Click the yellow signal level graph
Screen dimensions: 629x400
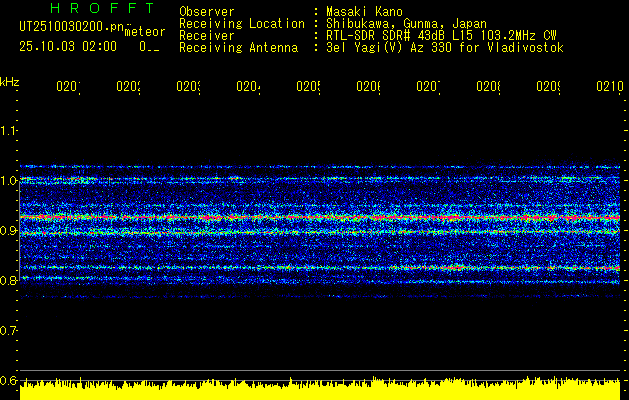320,389
